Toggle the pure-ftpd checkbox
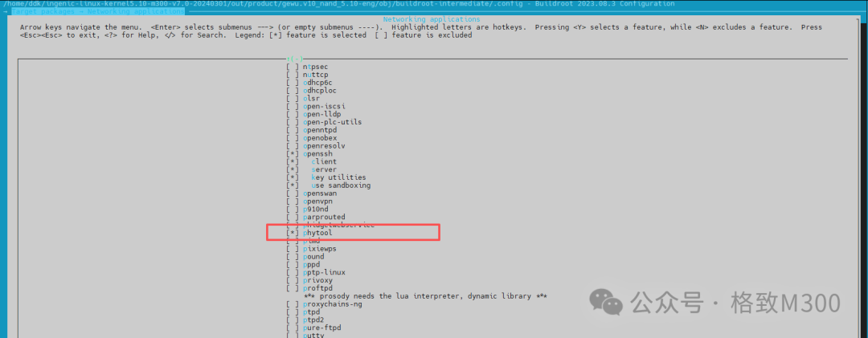868x338 pixels. [x=293, y=328]
